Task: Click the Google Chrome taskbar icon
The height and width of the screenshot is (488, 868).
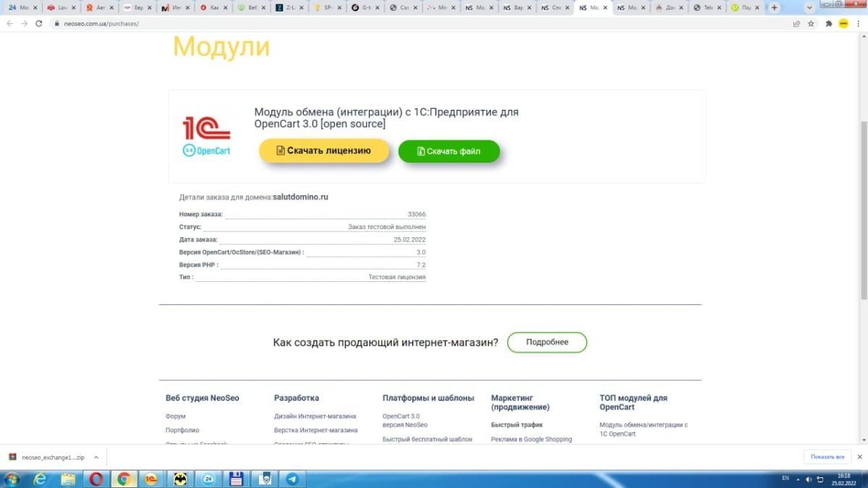Action: click(124, 479)
